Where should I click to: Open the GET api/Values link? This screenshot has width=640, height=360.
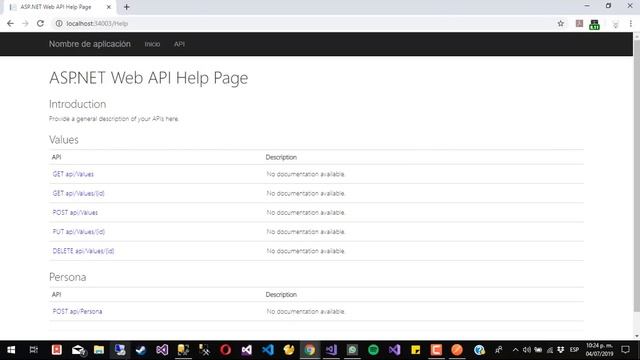(x=73, y=174)
